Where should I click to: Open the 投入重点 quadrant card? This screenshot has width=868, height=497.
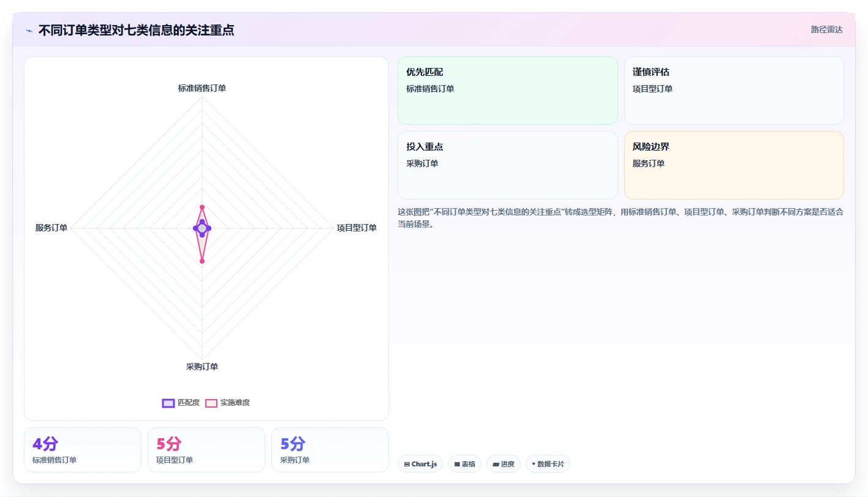click(508, 165)
